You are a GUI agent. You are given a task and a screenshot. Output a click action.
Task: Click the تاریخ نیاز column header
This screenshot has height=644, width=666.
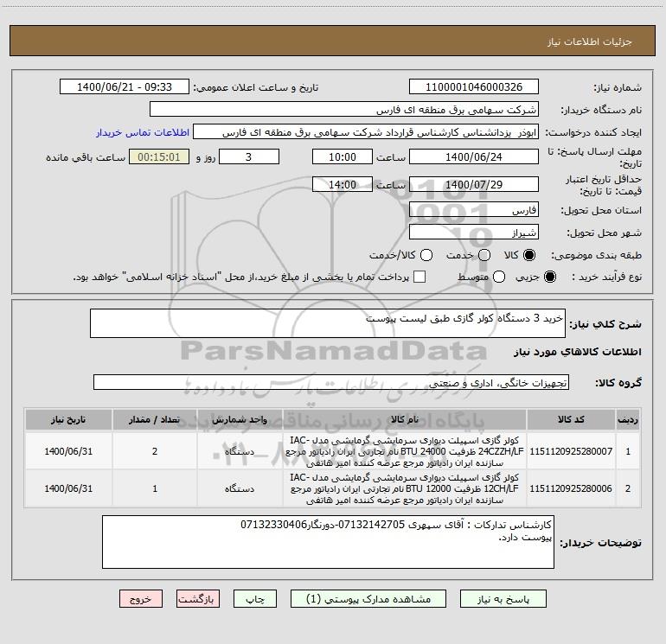(x=68, y=420)
